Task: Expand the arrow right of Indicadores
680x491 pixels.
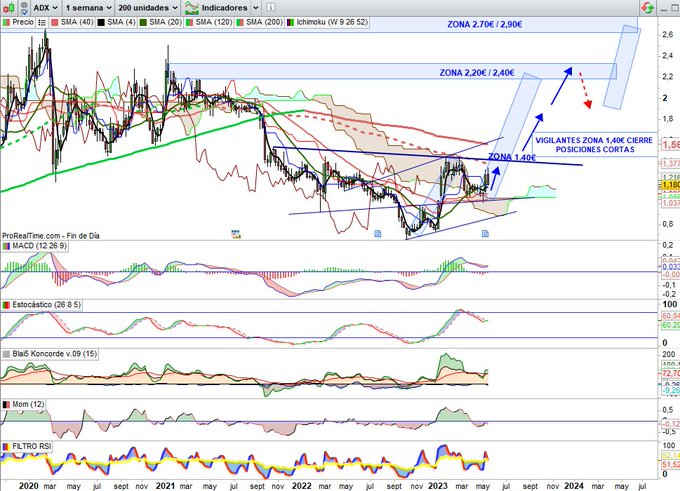Action: pos(255,8)
